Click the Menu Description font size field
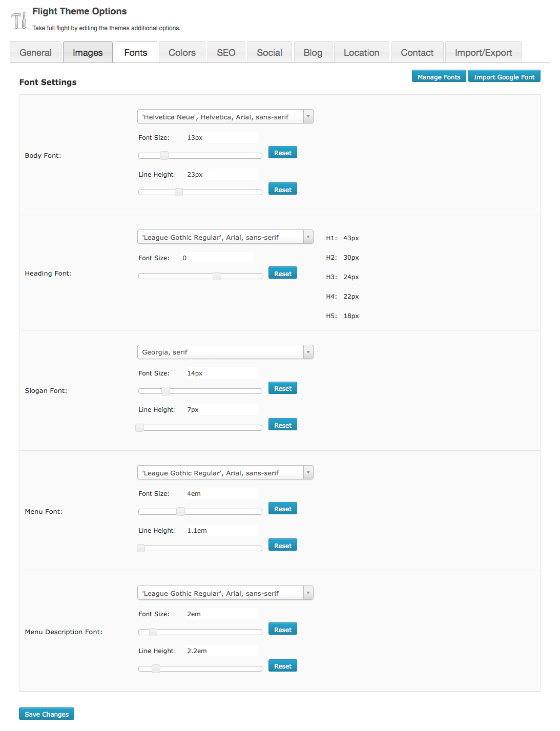Image resolution: width=560 pixels, height=731 pixels. (221, 614)
